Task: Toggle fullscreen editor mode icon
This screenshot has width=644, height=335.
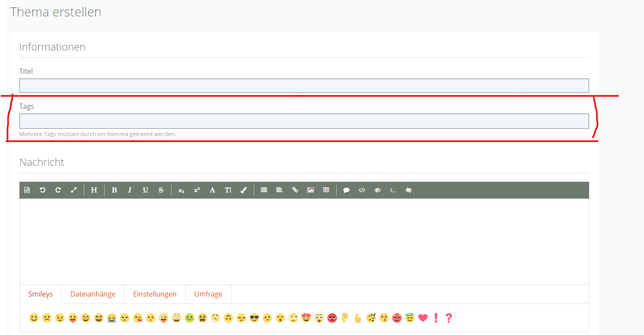Action: [x=74, y=190]
